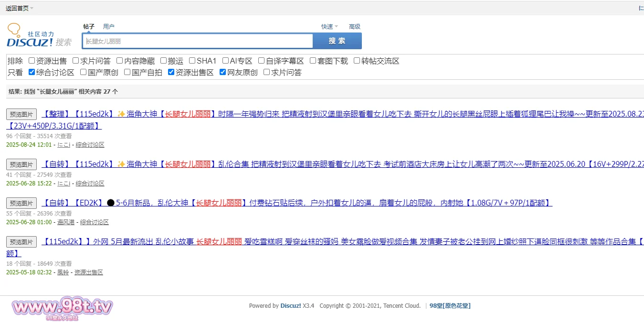Click the blue 搜索 button
This screenshot has height=325, width=644.
pos(337,41)
